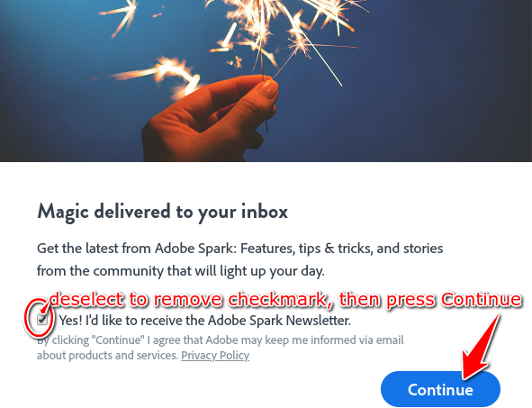Screen dimensions: 532x408
Task: Uncheck the Adobe Spark Newsletter checkbox
Action: 42,320
